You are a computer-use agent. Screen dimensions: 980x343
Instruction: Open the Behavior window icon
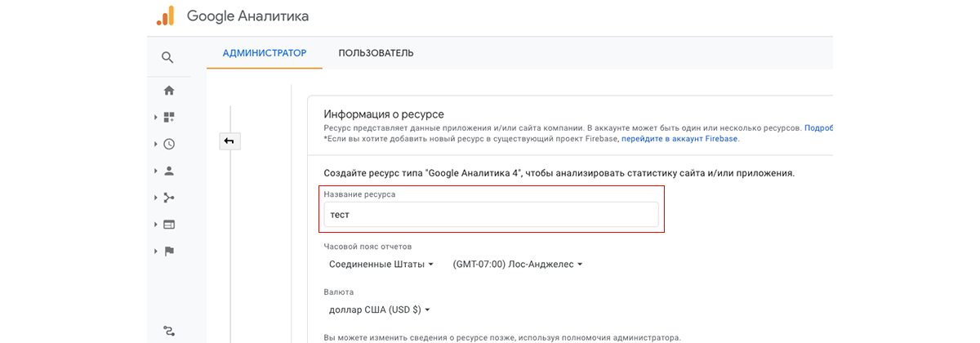point(169,225)
